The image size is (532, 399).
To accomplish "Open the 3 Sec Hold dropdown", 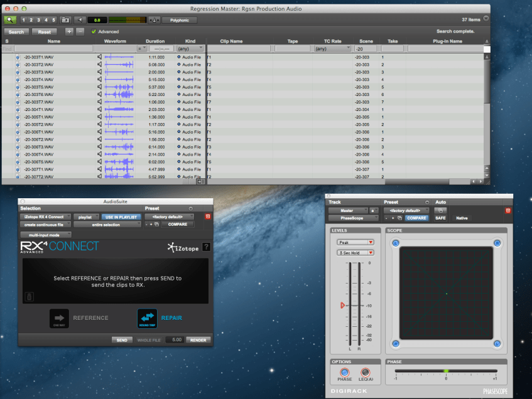I will (355, 253).
